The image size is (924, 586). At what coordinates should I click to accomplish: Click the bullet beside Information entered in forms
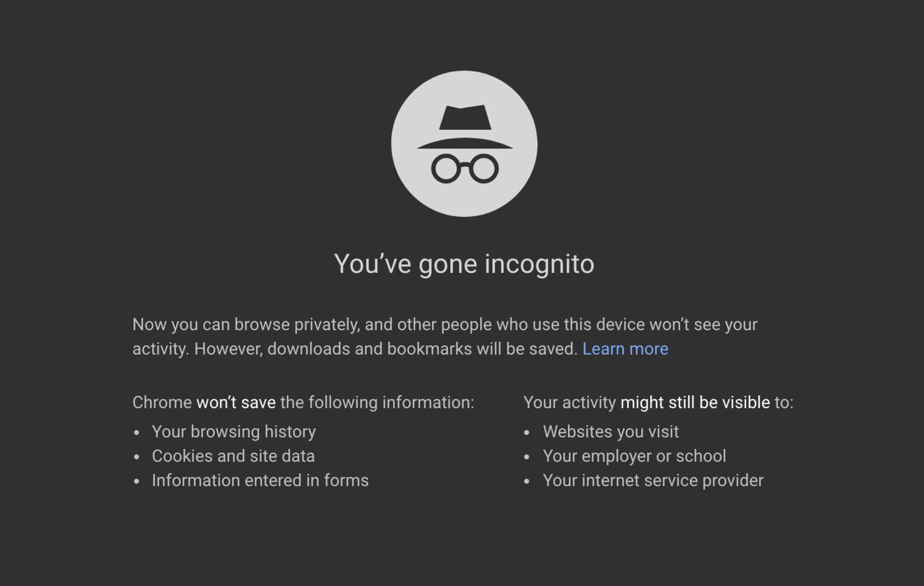point(138,481)
